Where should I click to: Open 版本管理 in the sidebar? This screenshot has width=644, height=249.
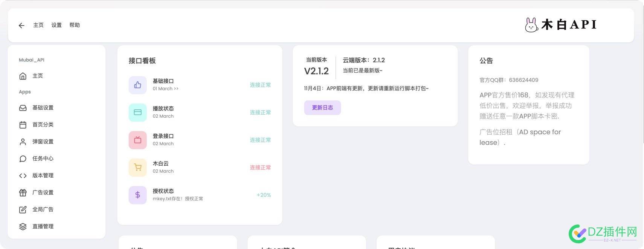pos(43,176)
